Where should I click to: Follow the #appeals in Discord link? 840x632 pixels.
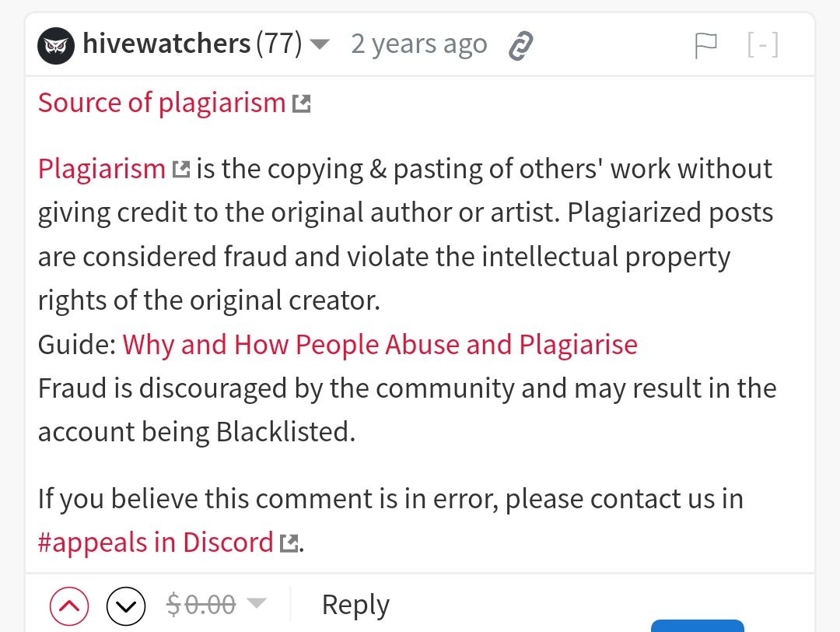coord(156,542)
